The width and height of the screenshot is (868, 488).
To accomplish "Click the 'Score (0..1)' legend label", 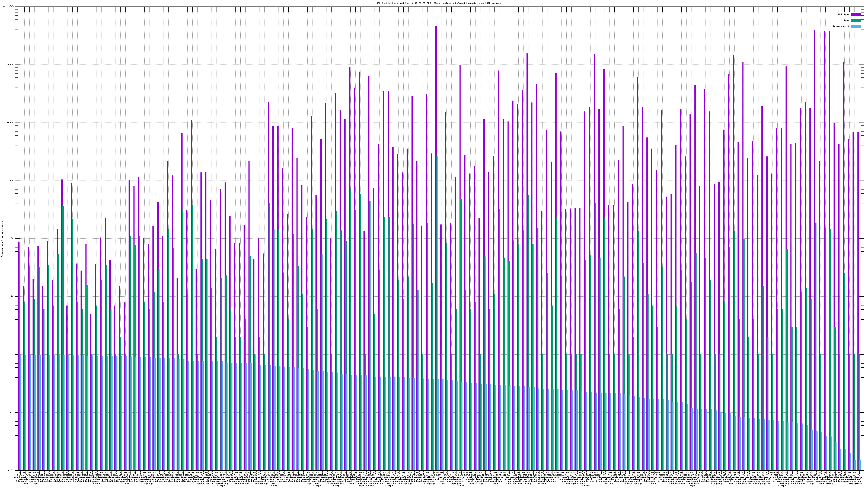I will click(841, 26).
